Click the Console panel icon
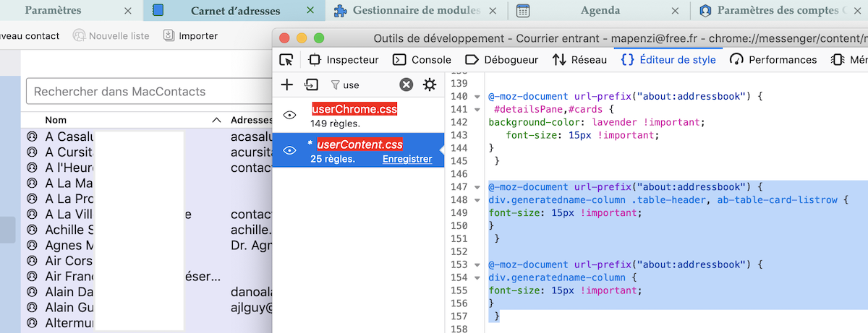 [399, 60]
